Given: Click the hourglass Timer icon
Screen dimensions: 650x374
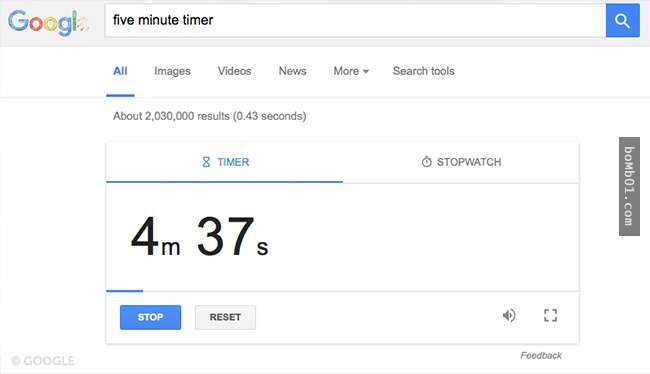Looking at the screenshot, I should coord(206,162).
